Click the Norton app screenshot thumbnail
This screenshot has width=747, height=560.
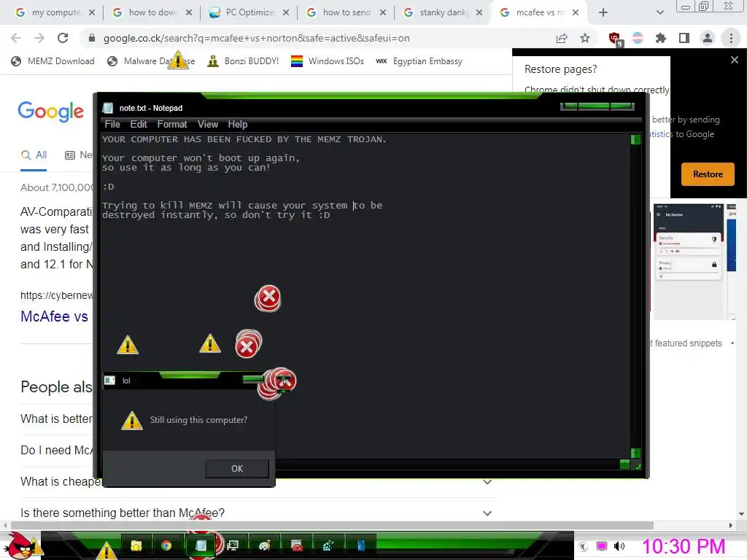click(x=689, y=262)
